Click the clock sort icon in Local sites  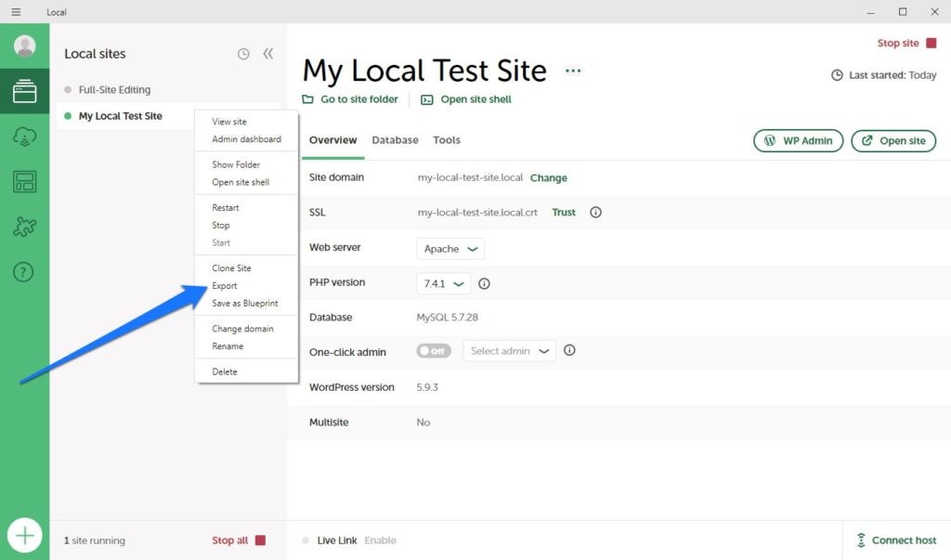click(243, 54)
